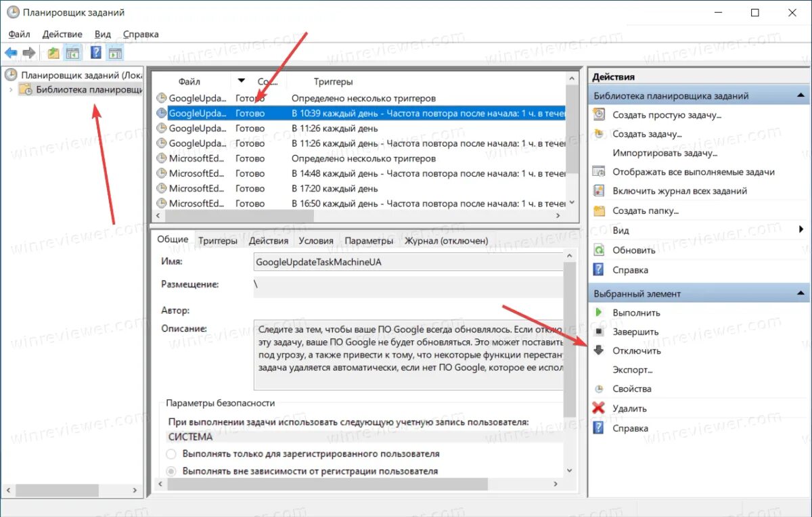
Task: Click the Имя field with GoogleUpdateTaskMachineUA
Action: (x=408, y=262)
